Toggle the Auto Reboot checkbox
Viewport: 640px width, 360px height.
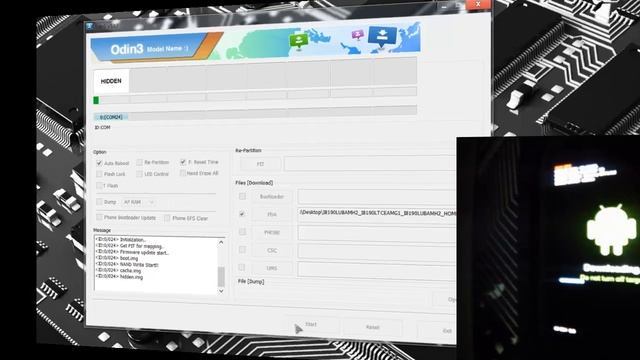(99, 163)
